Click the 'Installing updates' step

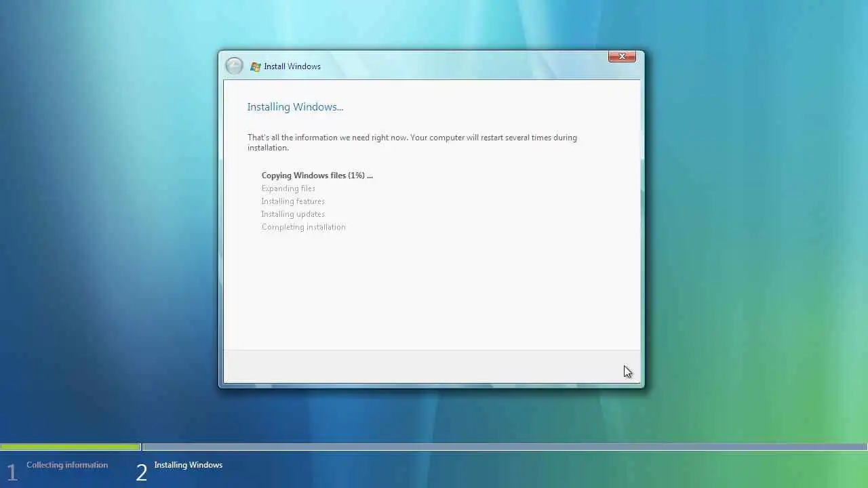(x=293, y=214)
